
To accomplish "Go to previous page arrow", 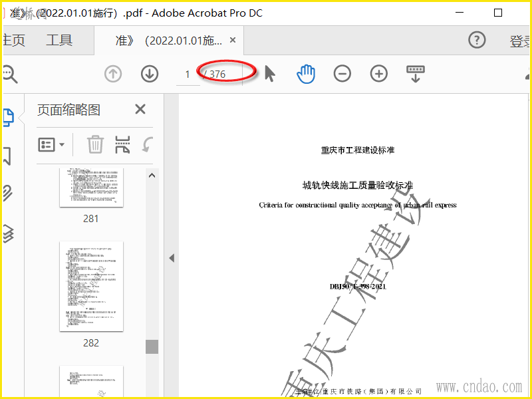I will 113,74.
